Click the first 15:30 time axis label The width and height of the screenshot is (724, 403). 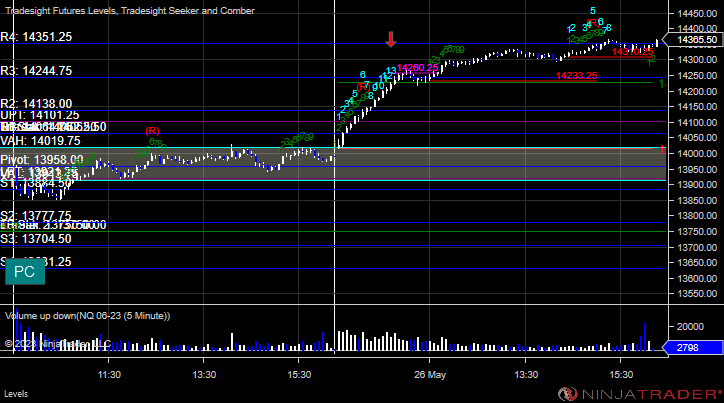(x=299, y=374)
